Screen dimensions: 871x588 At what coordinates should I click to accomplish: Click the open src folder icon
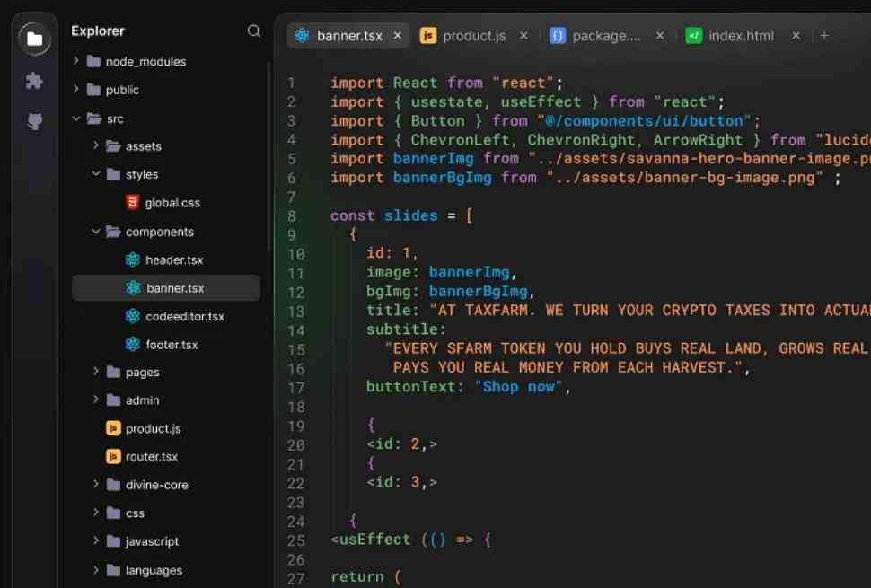point(94,118)
